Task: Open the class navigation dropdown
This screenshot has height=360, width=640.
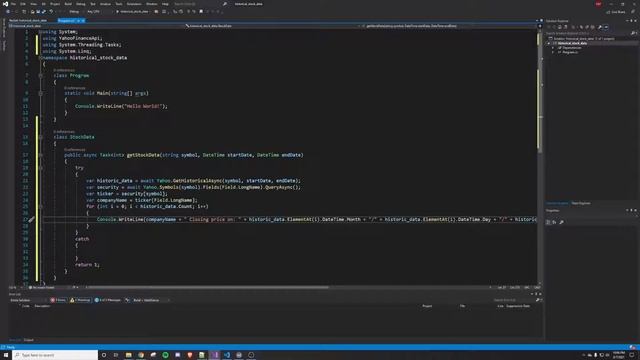Action: [273, 26]
